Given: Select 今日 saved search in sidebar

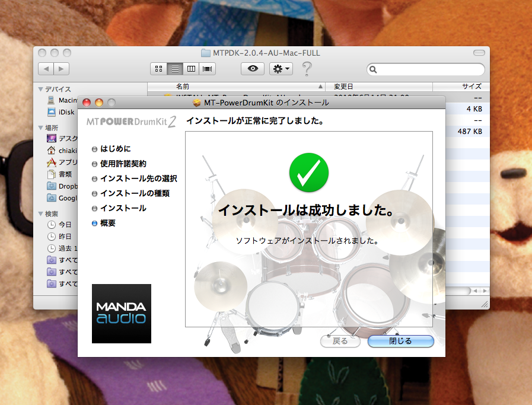Looking at the screenshot, I should coord(59,225).
